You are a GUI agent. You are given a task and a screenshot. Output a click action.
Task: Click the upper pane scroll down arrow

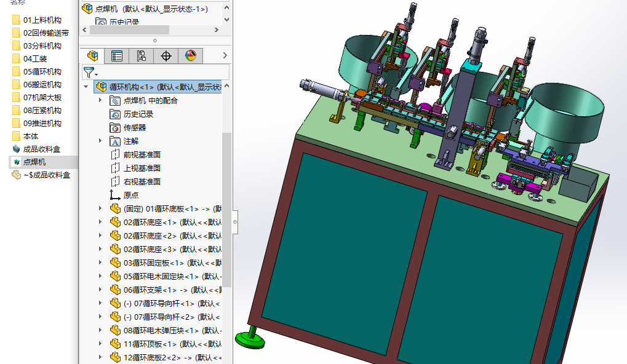[226, 20]
